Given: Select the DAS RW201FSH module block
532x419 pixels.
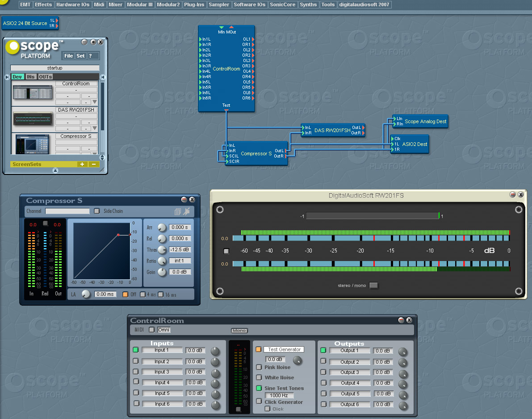Looking at the screenshot, I should point(333,130).
